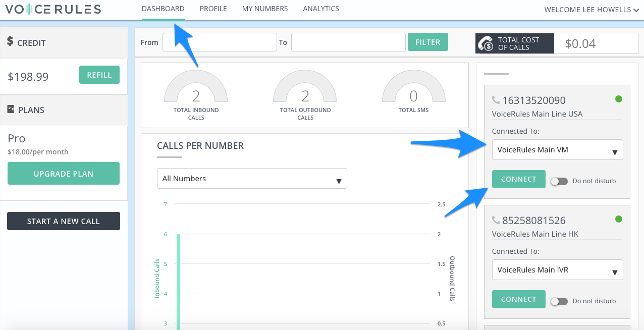The width and height of the screenshot is (644, 330).
Task: Click the From date input field
Action: pos(219,42)
